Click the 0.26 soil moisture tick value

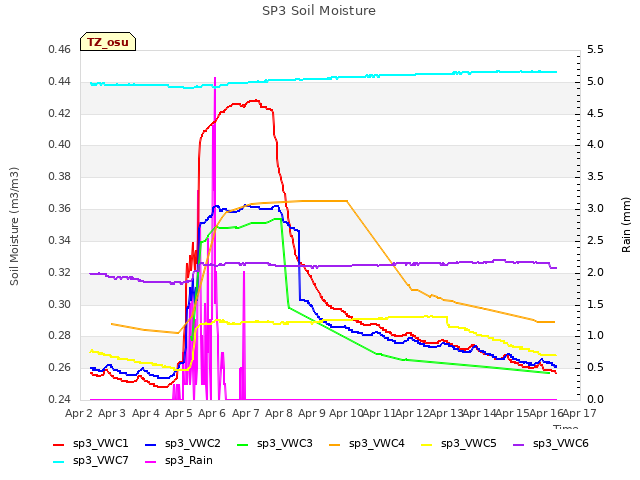point(60,367)
